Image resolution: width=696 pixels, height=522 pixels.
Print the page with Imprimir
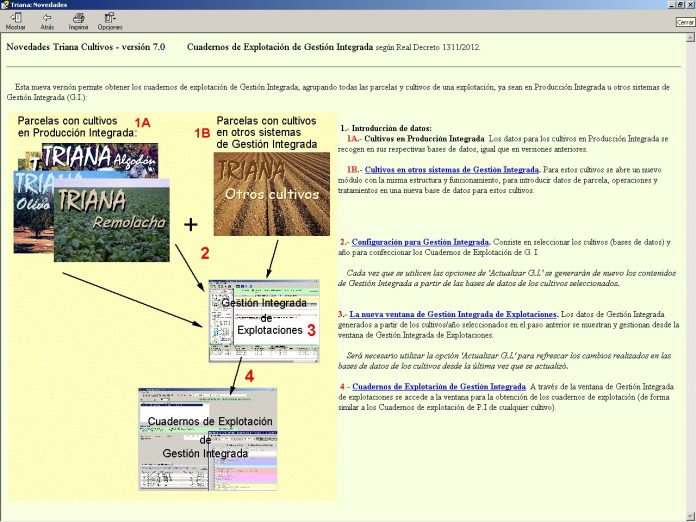point(78,21)
